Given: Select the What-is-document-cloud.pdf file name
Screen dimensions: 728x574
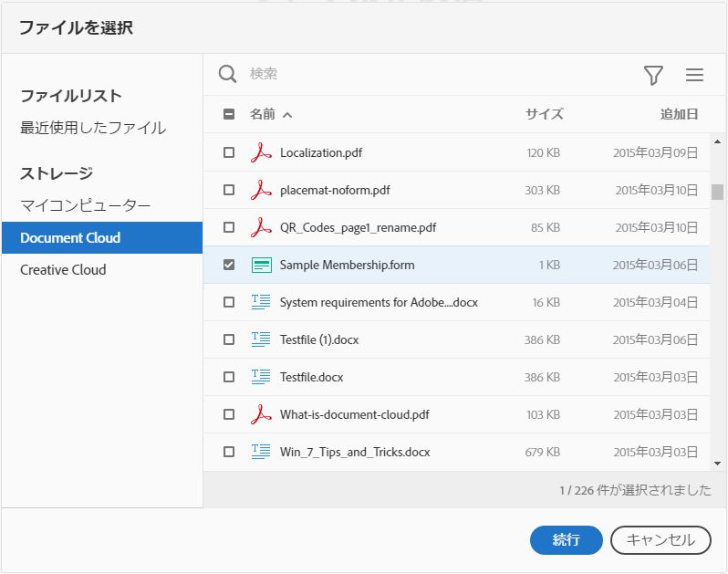Looking at the screenshot, I should coord(355,414).
